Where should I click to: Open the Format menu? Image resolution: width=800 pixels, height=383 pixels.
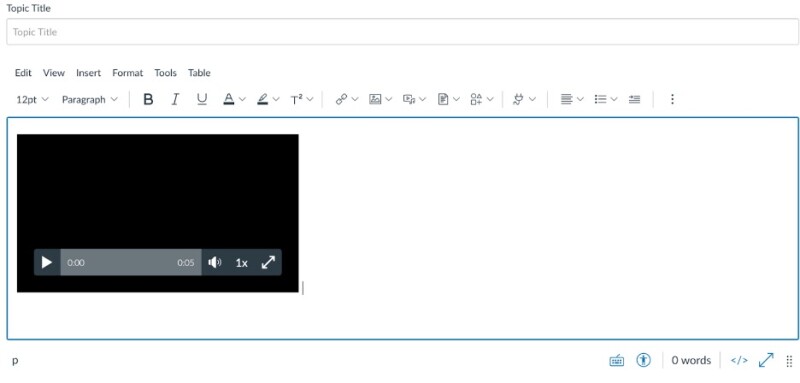click(128, 73)
